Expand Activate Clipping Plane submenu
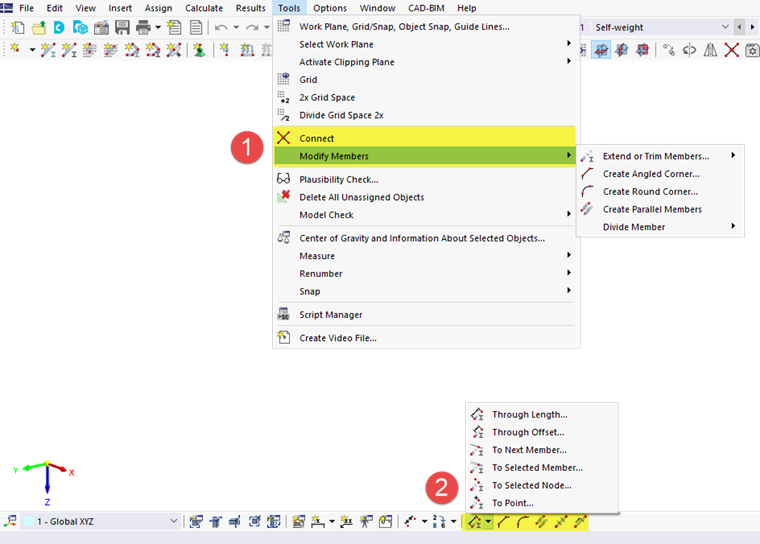Image resolution: width=760 pixels, height=544 pixels. pyautogui.click(x=426, y=62)
